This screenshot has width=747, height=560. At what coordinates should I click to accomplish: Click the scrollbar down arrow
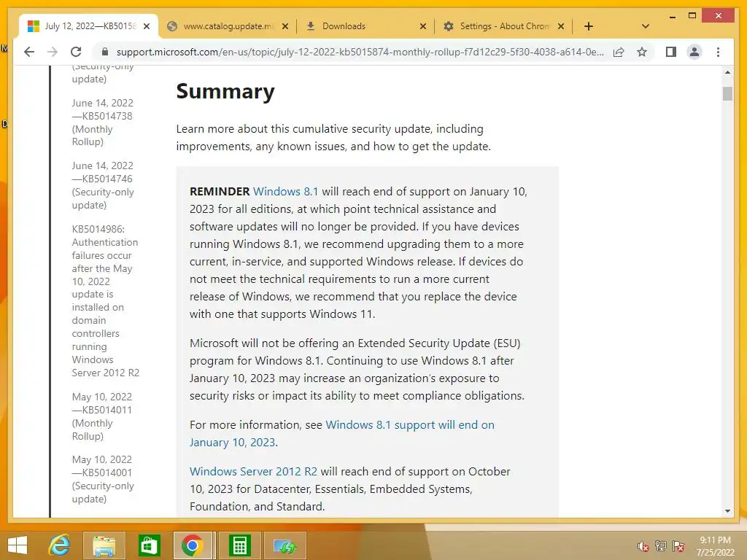point(727,511)
